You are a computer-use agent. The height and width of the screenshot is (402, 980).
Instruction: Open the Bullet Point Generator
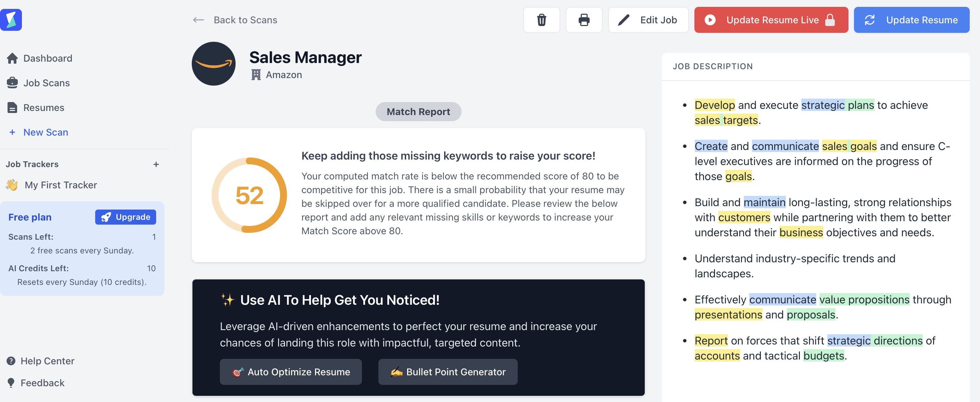click(448, 372)
